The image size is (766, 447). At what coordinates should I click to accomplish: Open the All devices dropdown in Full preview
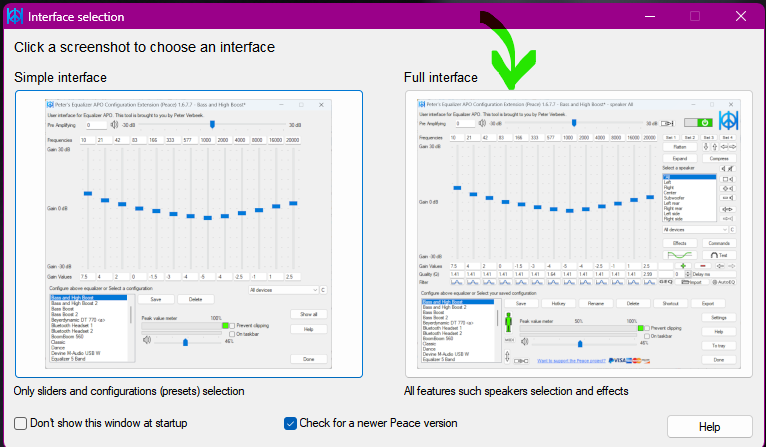695,230
